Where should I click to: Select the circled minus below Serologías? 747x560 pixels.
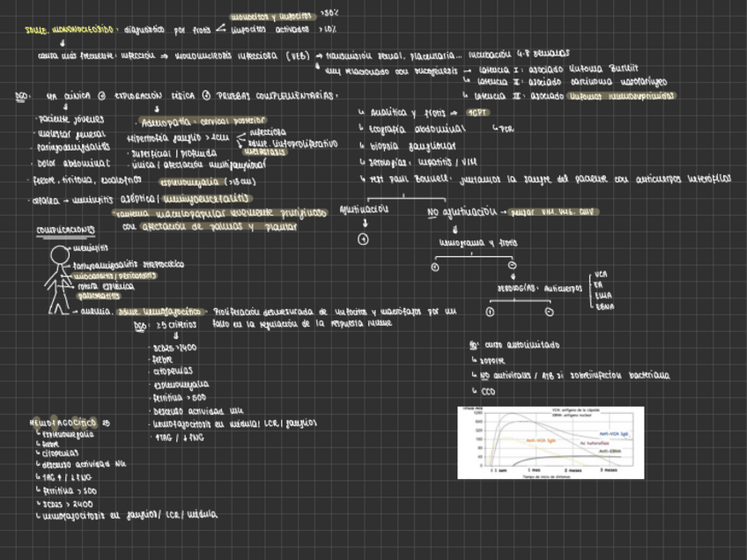click(x=549, y=311)
